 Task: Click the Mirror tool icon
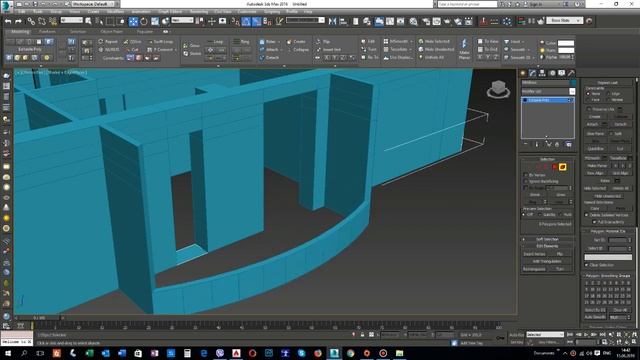332,21
